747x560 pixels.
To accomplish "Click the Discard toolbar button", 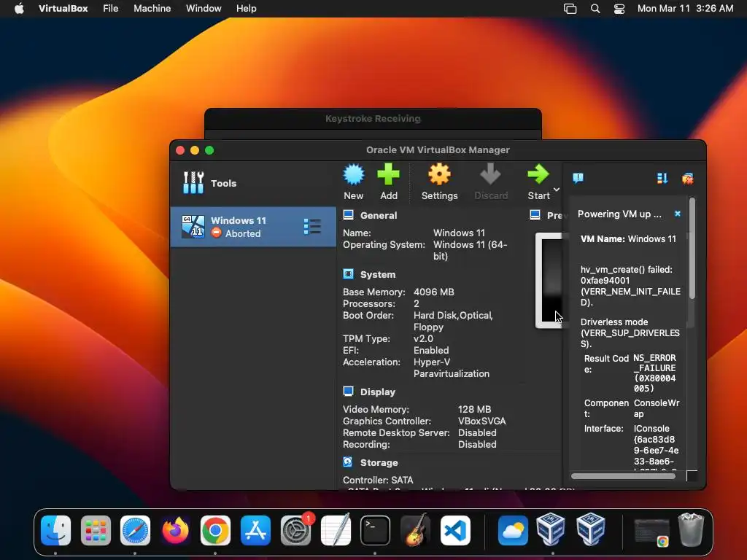I will pyautogui.click(x=491, y=182).
